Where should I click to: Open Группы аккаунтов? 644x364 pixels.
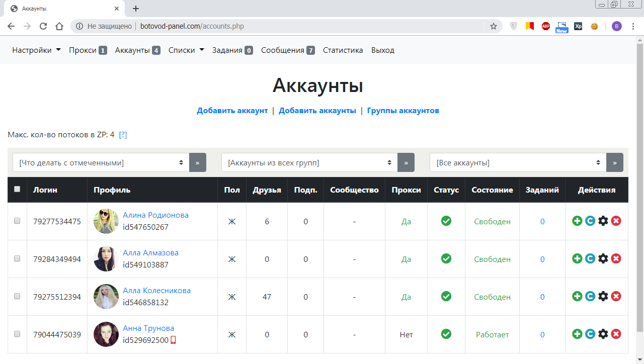tap(404, 110)
